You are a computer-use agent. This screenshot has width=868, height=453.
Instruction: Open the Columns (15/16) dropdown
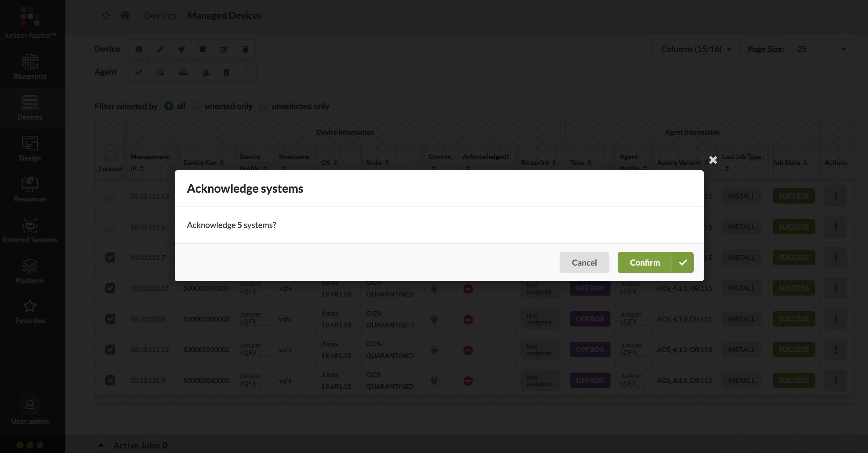tap(696, 49)
